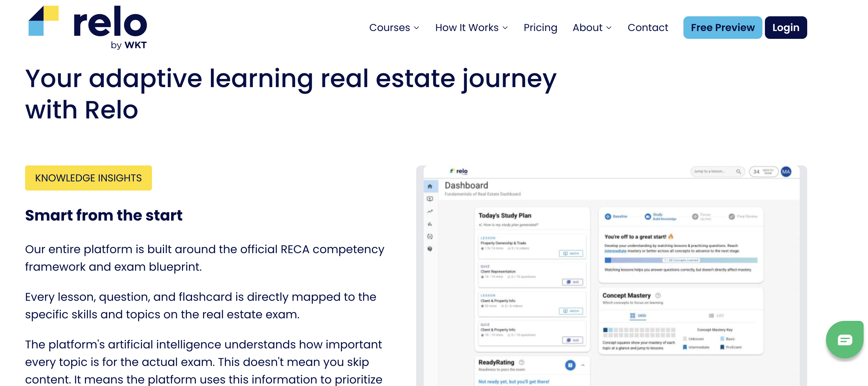
Task: Click the help icon next to ReadyRating
Action: pyautogui.click(x=522, y=363)
